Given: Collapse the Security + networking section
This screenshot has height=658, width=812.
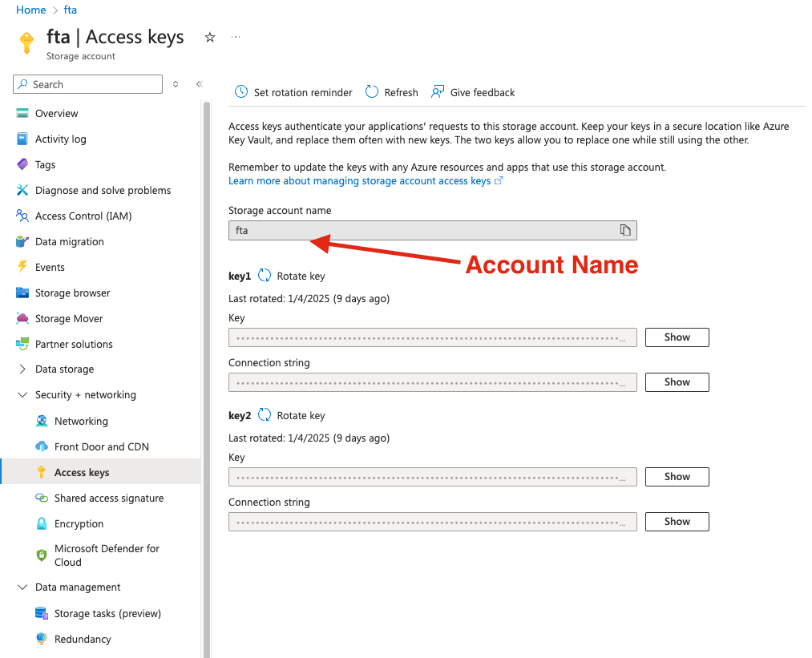Looking at the screenshot, I should coord(22,394).
